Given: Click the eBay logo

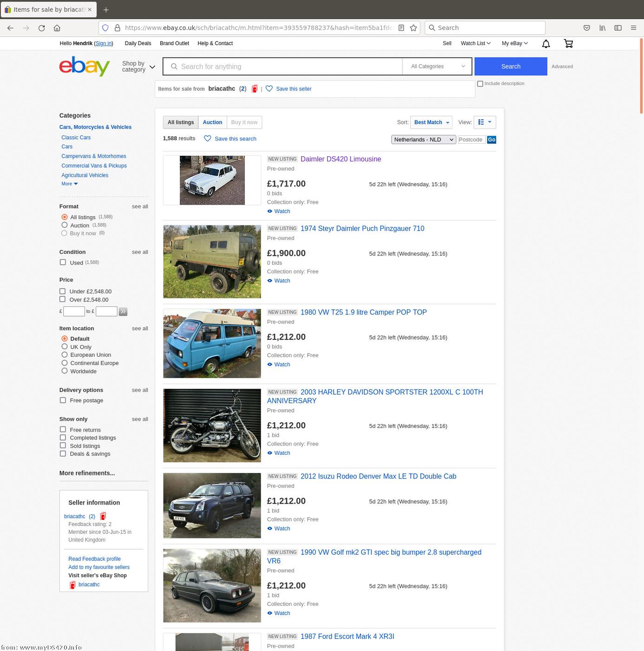Looking at the screenshot, I should pos(85,66).
